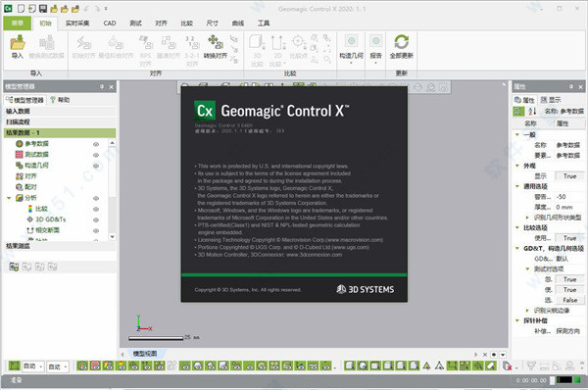This screenshot has width=588, height=390.
Task: Open the green 菜单 menu tab
Action: tap(18, 24)
